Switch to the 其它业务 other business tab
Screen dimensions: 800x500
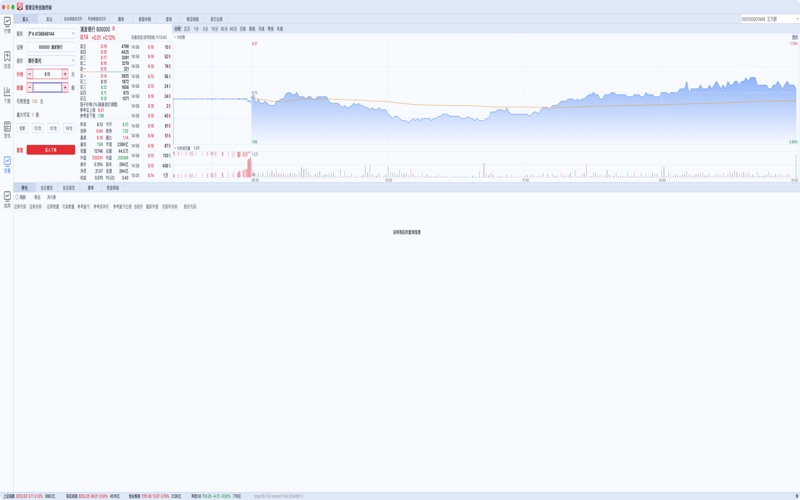point(216,19)
